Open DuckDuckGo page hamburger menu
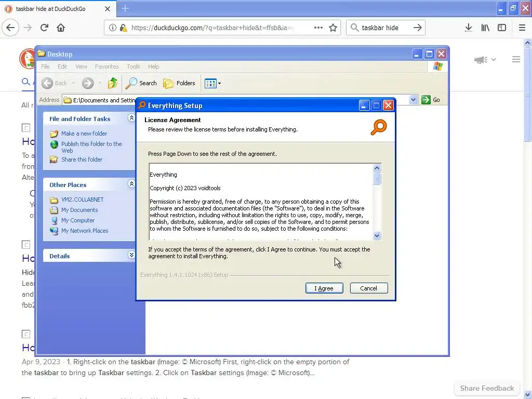The image size is (532, 399). point(516,60)
